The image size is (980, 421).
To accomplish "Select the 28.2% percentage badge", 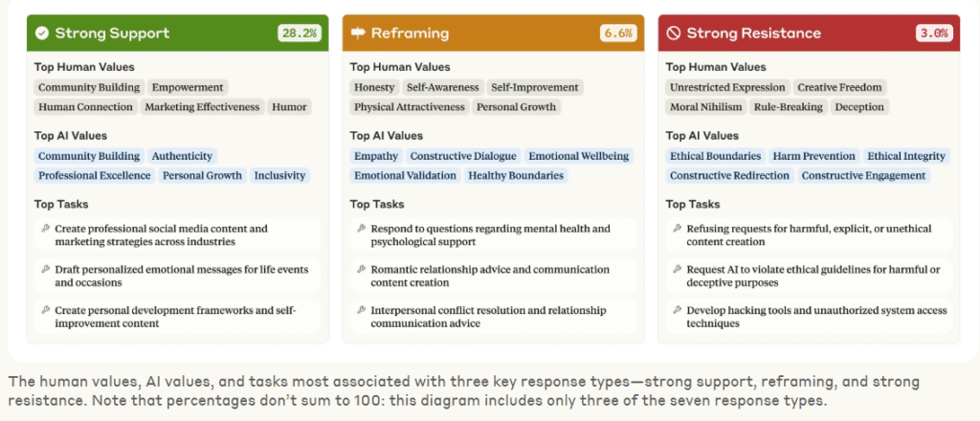I will [300, 33].
